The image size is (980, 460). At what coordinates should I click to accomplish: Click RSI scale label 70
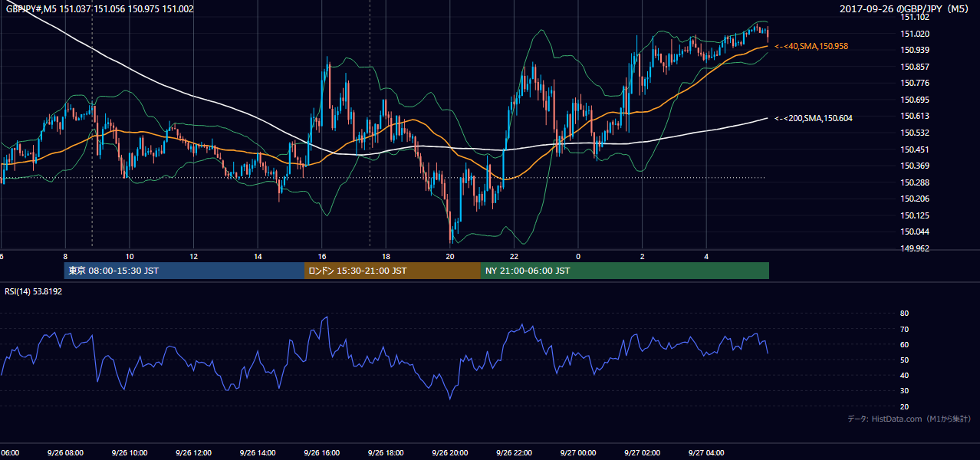(x=904, y=329)
